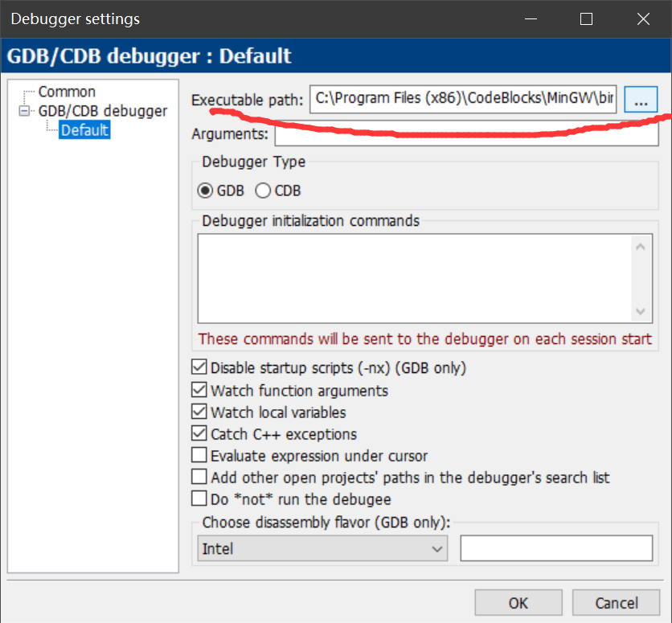The width and height of the screenshot is (672, 623).
Task: Confirm settings with the OK button
Action: [x=518, y=603]
